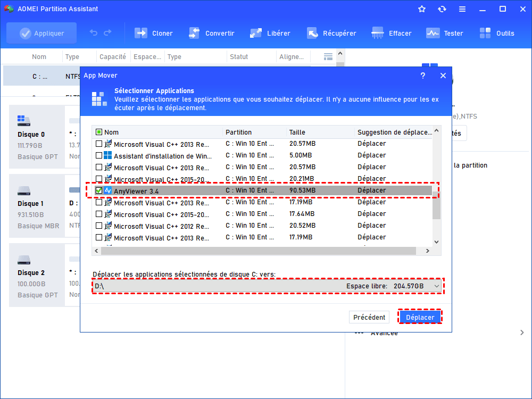
Task: Click the App Mover grid icon in header
Action: pos(99,99)
